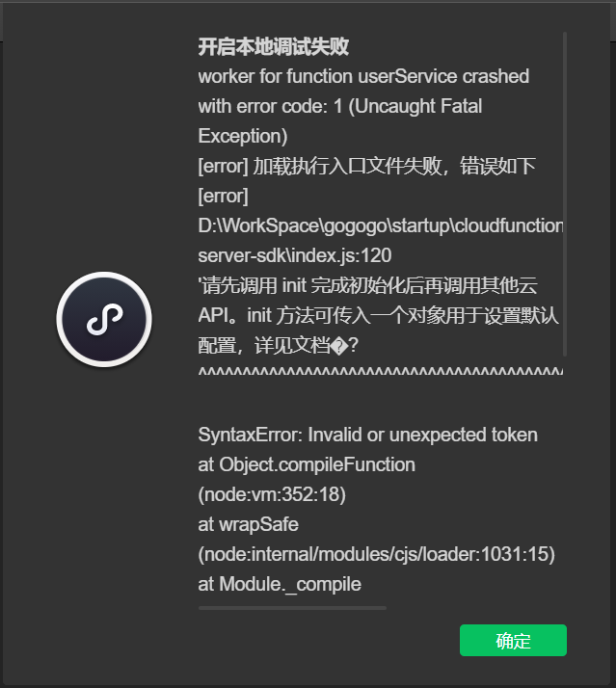Click the 'at wrapSafe' stack line
This screenshot has width=616, height=688.
249,524
